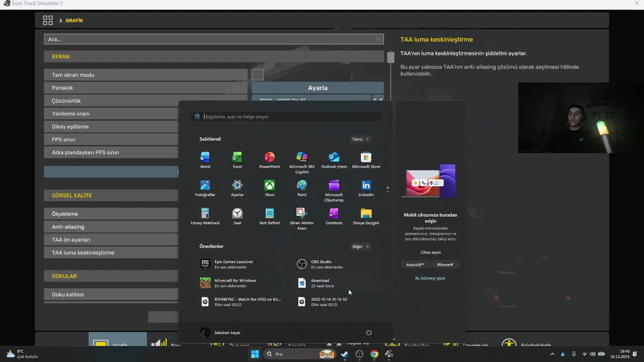Show hidden system tray icons chevron
Image resolution: width=644 pixels, height=362 pixels.
click(552, 354)
